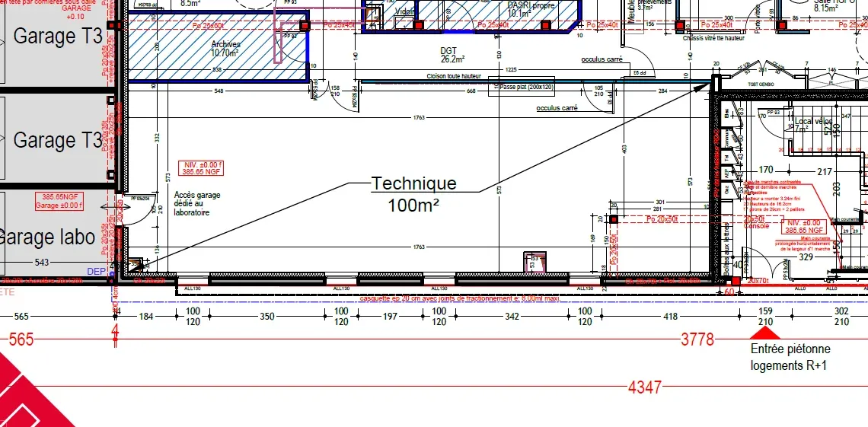868x427 pixels.
Task: Click the Technique 100m² room label
Action: [413, 194]
